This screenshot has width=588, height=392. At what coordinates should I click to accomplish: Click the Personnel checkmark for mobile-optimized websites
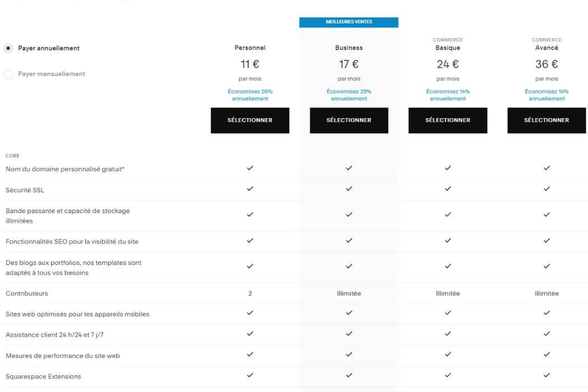tap(250, 314)
